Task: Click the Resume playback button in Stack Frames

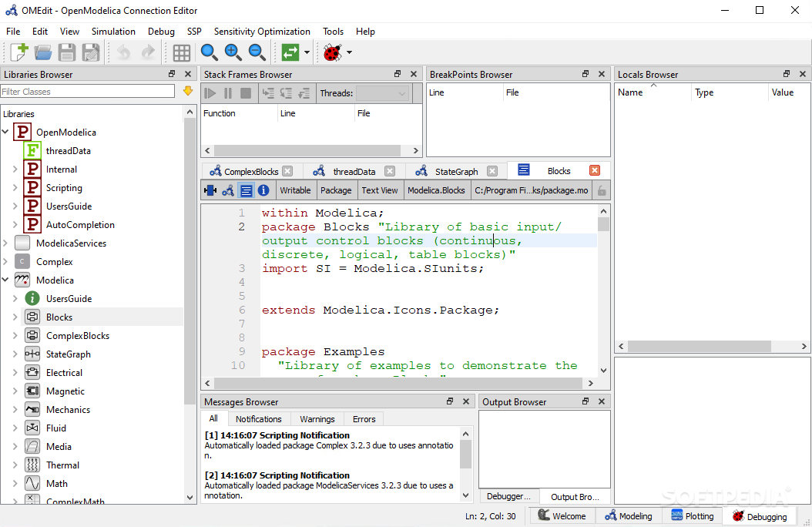Action: point(210,93)
